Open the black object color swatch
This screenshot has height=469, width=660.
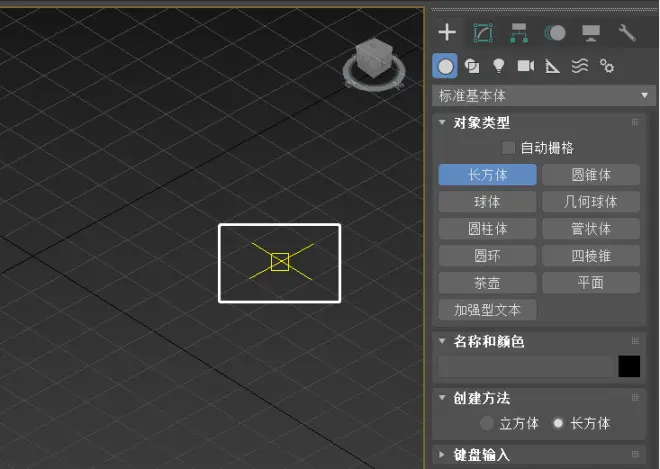629,366
